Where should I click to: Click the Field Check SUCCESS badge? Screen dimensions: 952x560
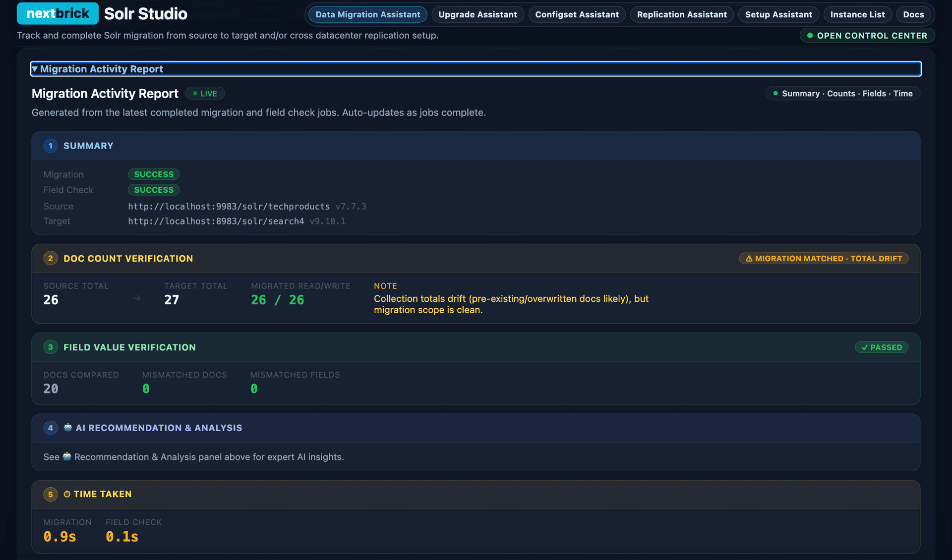[x=154, y=190]
